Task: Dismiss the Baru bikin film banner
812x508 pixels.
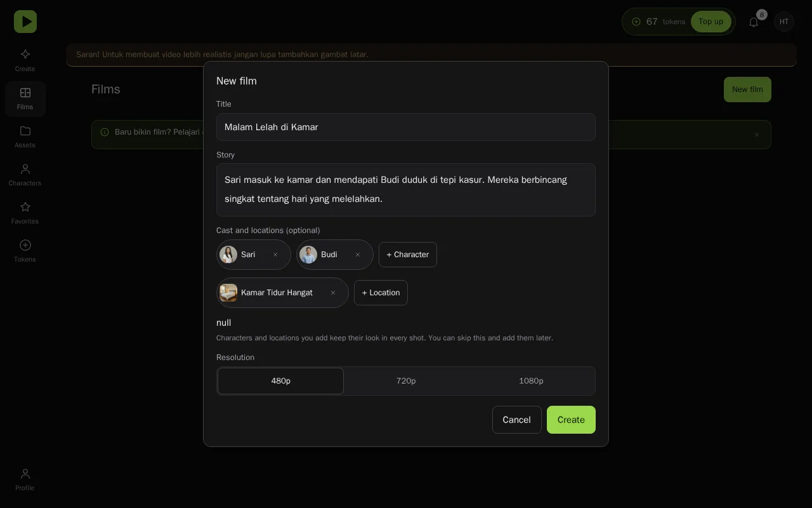Action: tap(757, 135)
